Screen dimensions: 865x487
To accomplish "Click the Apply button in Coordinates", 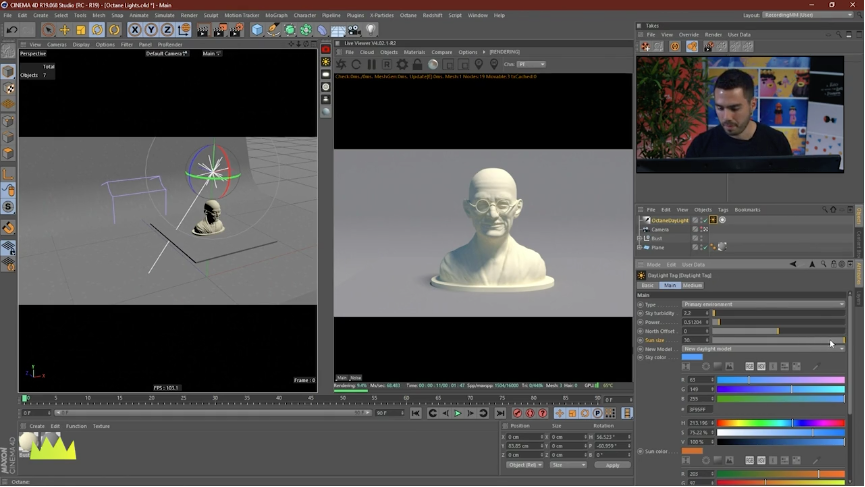I will click(612, 465).
